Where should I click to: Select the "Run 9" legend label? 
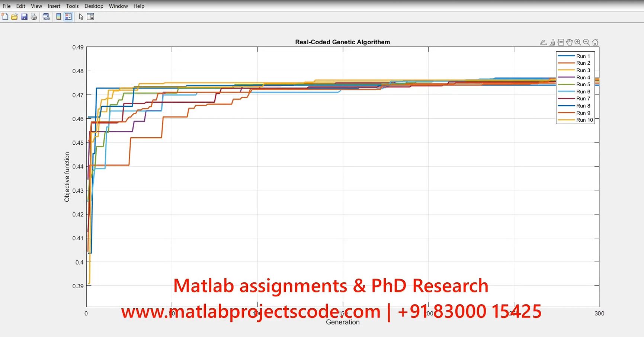583,113
